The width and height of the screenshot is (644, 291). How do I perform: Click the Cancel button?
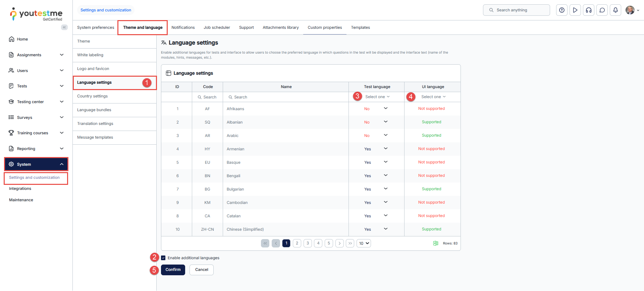pos(202,270)
